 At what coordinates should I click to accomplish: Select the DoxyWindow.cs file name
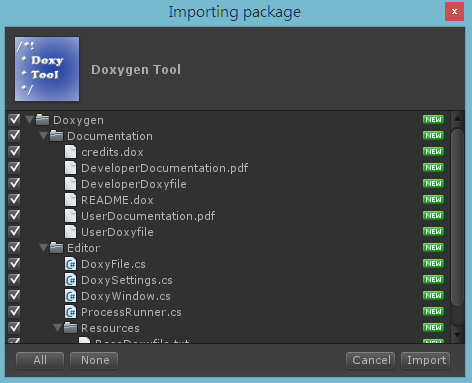[126, 296]
